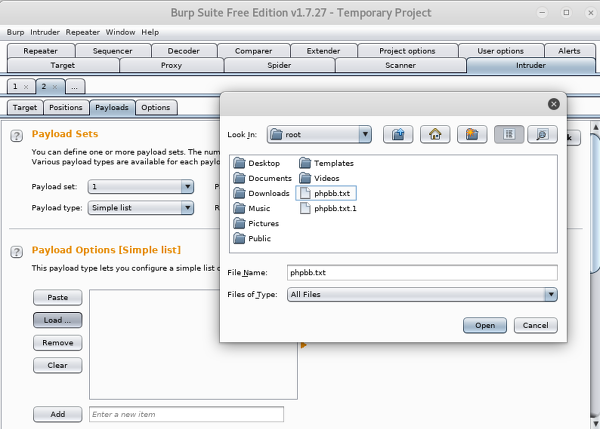Switch file dialog to Details view
This screenshot has width=600, height=429.
tap(542, 134)
